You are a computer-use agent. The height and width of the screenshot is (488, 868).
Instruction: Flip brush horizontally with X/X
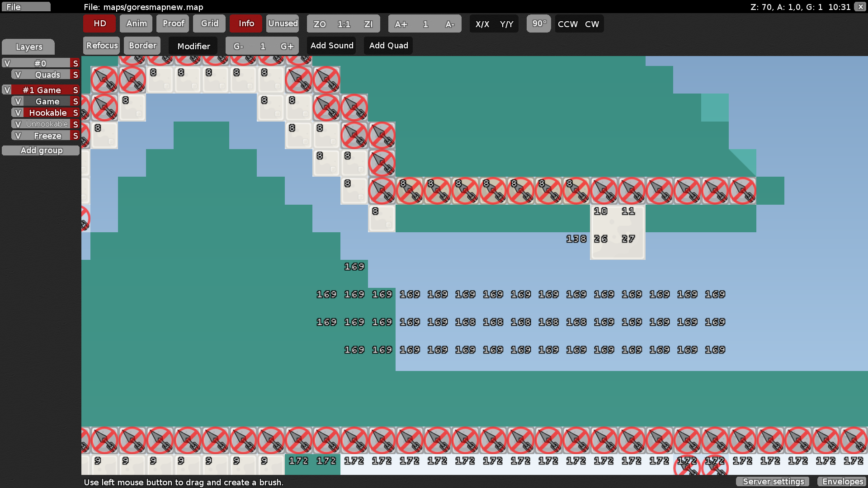[482, 24]
